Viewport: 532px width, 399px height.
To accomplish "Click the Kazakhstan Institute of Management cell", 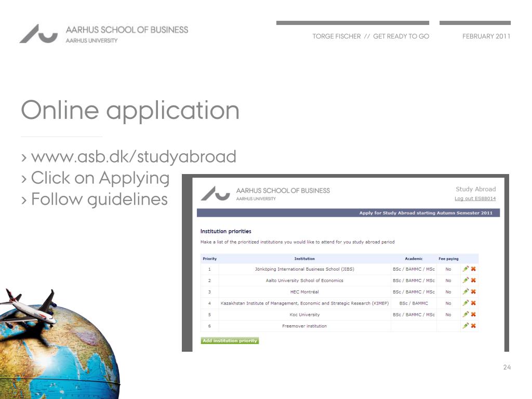I will click(x=304, y=303).
